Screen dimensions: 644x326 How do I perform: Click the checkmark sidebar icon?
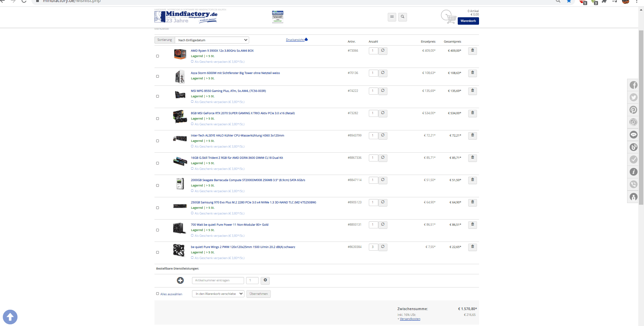pos(633,159)
